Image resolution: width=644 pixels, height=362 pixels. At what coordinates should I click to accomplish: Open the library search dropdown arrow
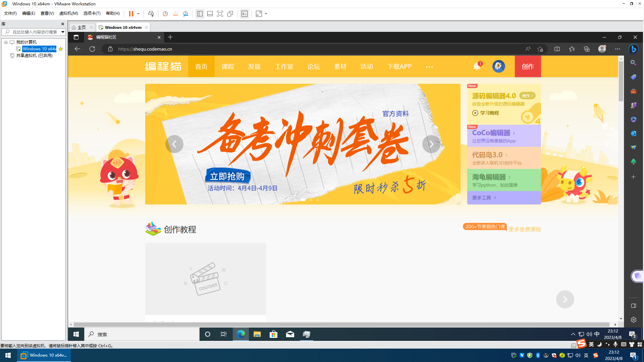click(x=63, y=32)
